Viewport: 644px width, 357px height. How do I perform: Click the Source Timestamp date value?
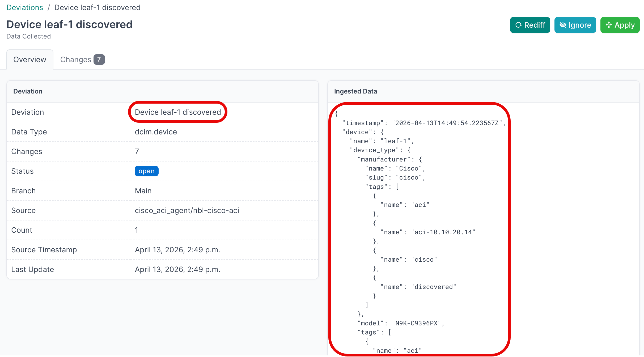click(x=177, y=250)
